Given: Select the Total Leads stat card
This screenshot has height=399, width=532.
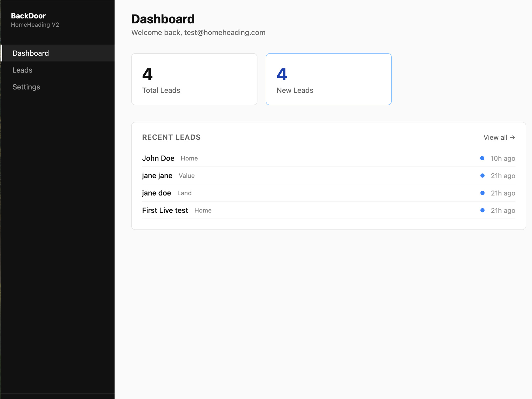Looking at the screenshot, I should (194, 79).
